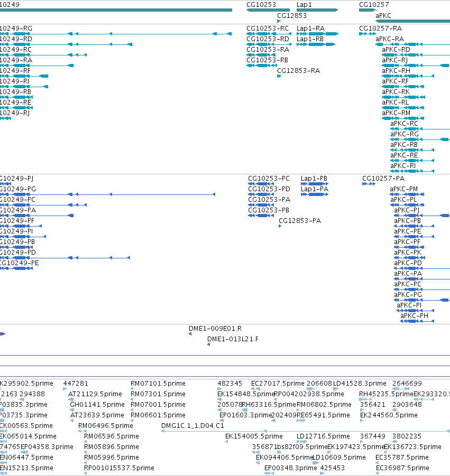
Task: Click protein Lap1-PA label
Action: (315, 189)
